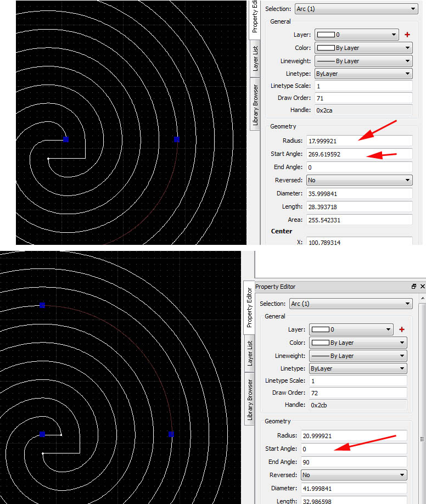426x504 pixels.
Task: Open Reversed dropdown in bottom panel
Action: click(x=354, y=475)
